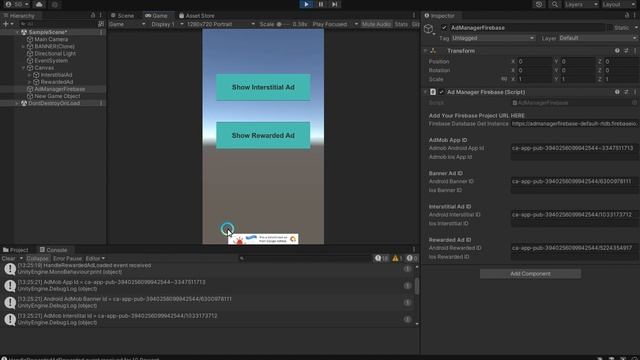Open the 1280x720 Portrait resolution dropdown
This screenshot has height=360, width=640.
220,24
